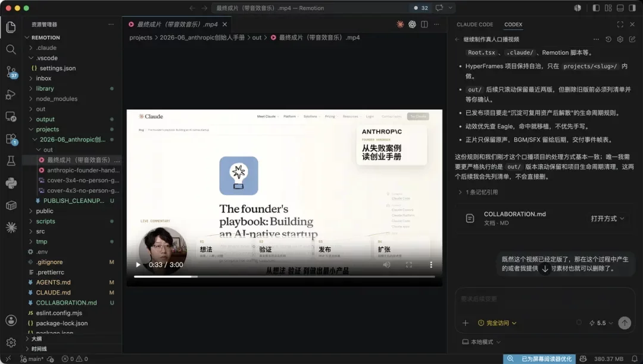Toggle the secondary side bar
Screen dimensions: 643x364
632,8
